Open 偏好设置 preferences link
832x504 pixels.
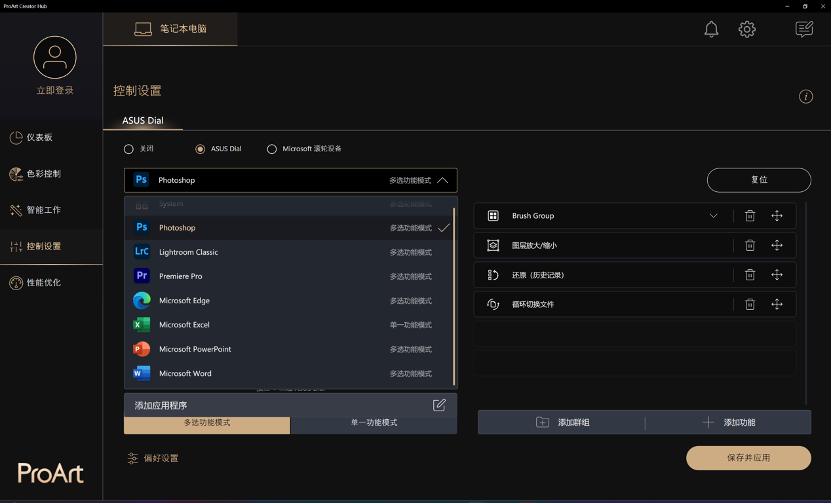pyautogui.click(x=153, y=458)
